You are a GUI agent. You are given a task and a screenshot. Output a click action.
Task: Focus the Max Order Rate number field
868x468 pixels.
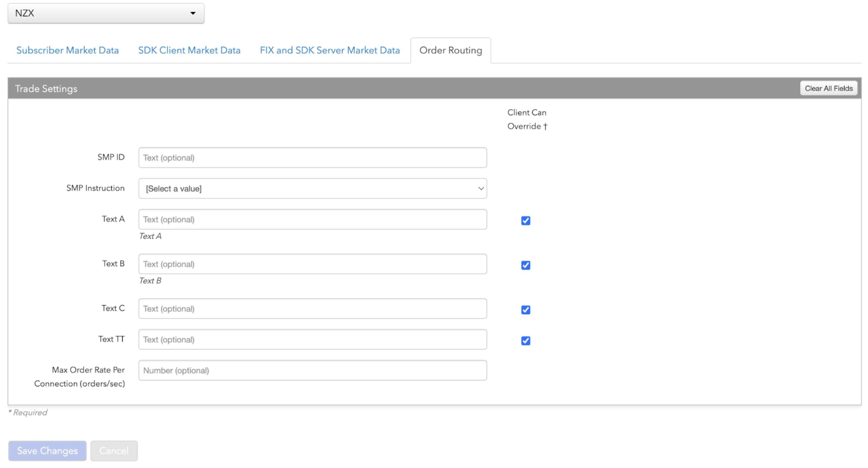coord(312,370)
